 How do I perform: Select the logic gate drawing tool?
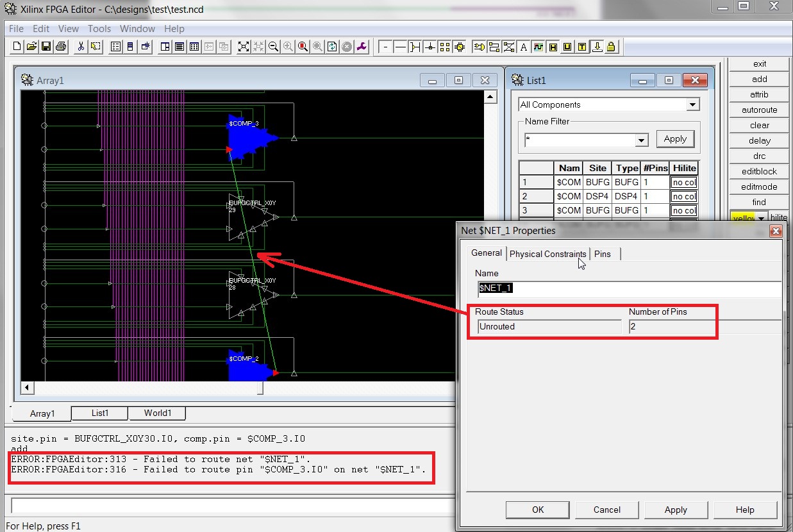pyautogui.click(x=480, y=47)
